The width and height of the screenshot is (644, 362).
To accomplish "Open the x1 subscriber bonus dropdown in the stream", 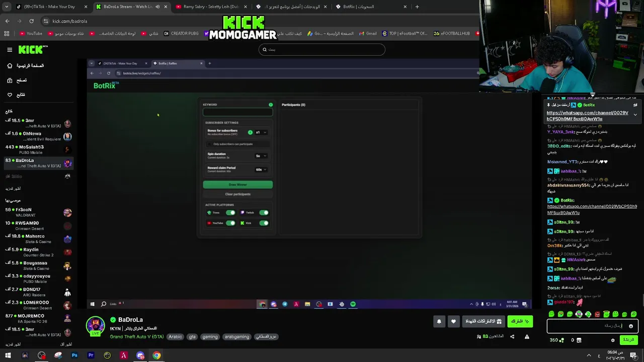I will tap(261, 132).
